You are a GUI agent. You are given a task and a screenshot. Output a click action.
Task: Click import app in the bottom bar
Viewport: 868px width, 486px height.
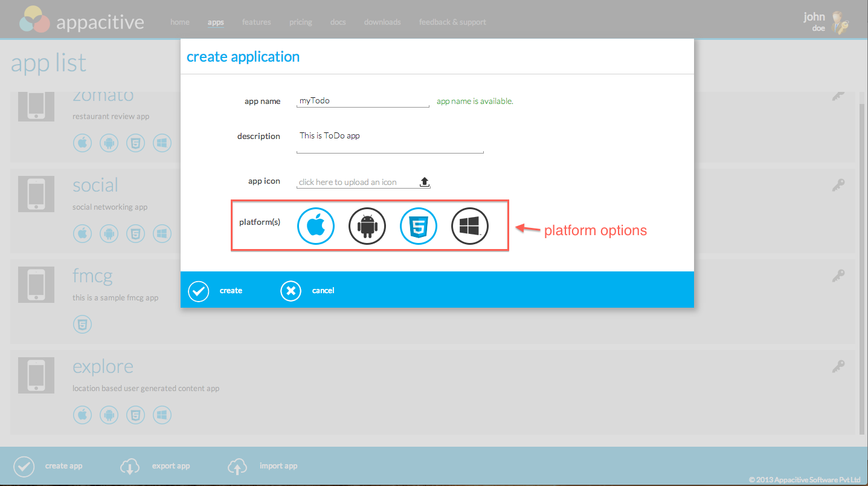278,466
